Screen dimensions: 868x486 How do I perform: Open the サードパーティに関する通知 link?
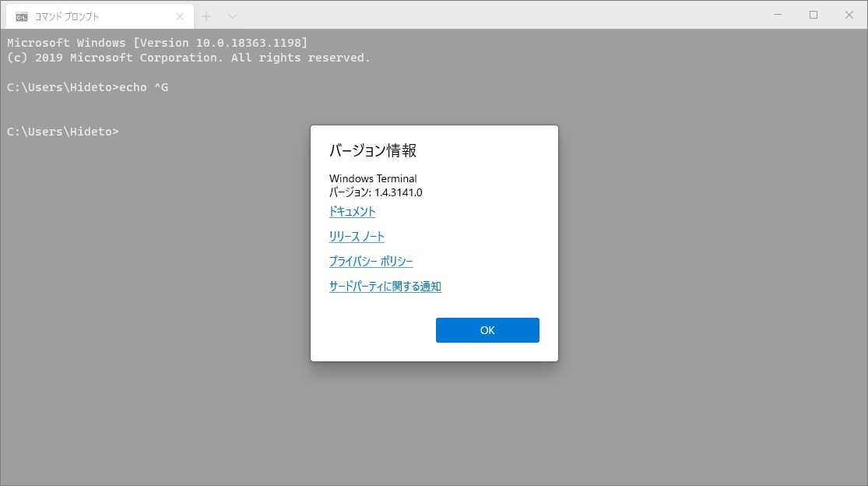[385, 286]
